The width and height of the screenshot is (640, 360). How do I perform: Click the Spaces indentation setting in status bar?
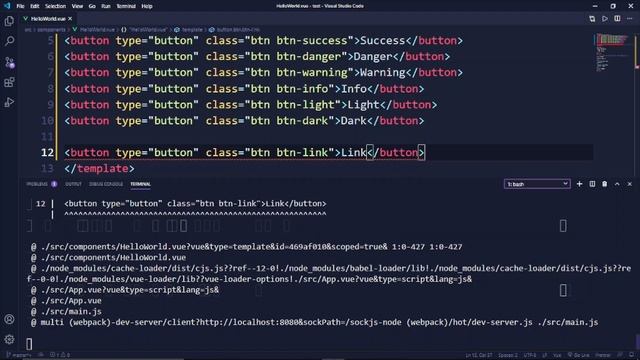(x=508, y=355)
